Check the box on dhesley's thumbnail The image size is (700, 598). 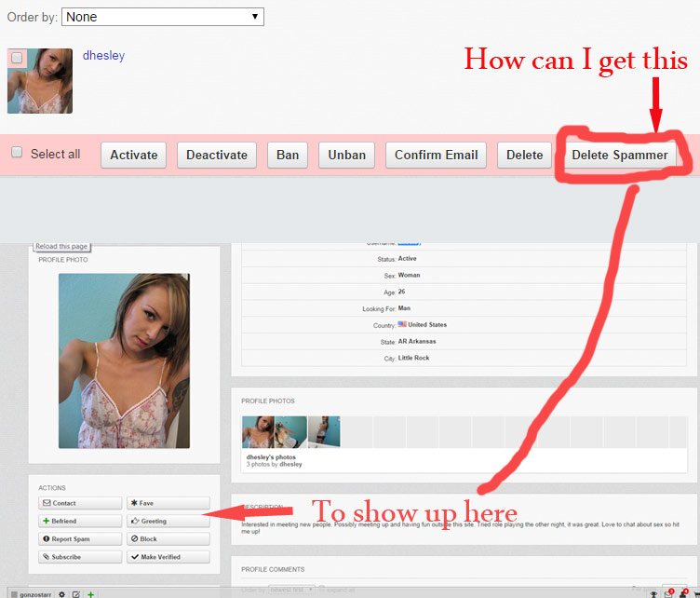pyautogui.click(x=18, y=58)
